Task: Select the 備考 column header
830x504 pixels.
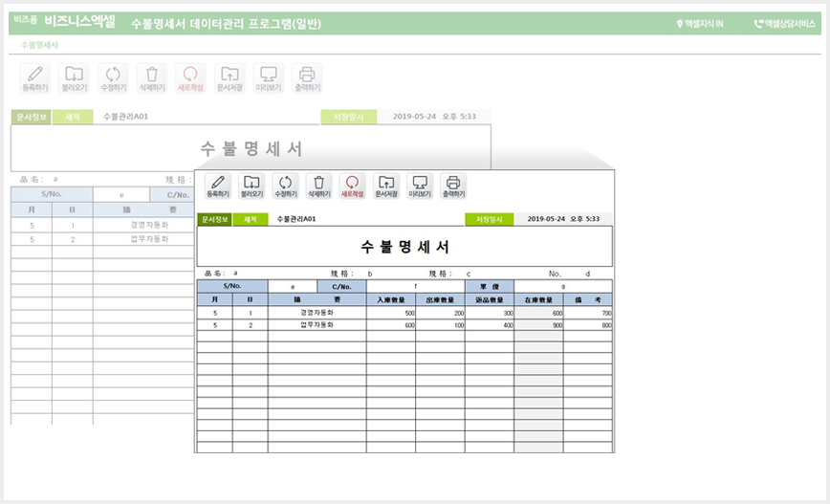Action: tap(588, 299)
